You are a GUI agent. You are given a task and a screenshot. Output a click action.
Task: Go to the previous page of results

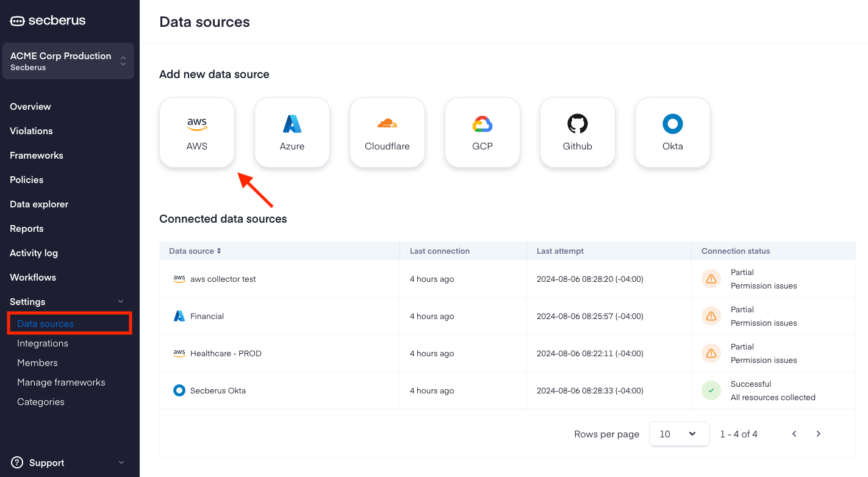coord(794,434)
